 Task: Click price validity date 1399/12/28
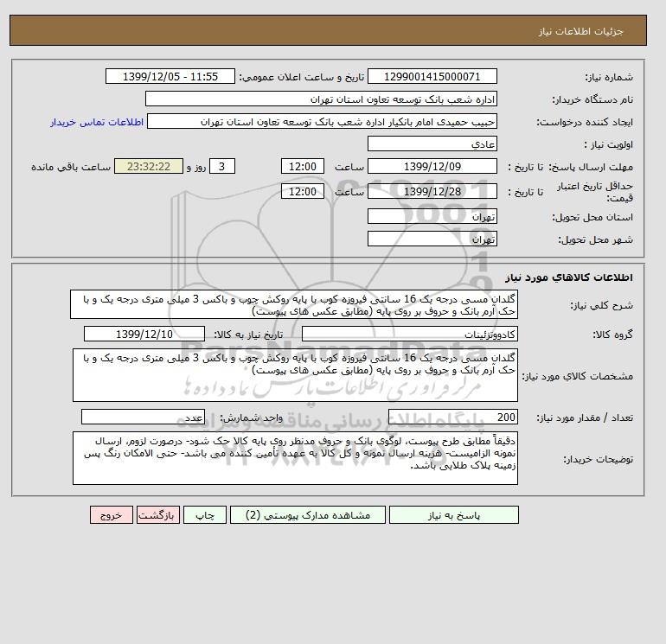[x=432, y=191]
